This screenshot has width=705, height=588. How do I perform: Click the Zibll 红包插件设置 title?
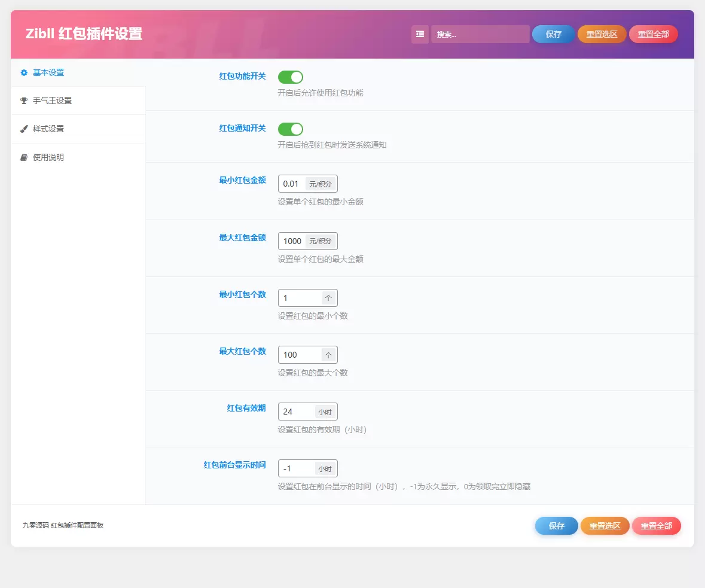[84, 33]
